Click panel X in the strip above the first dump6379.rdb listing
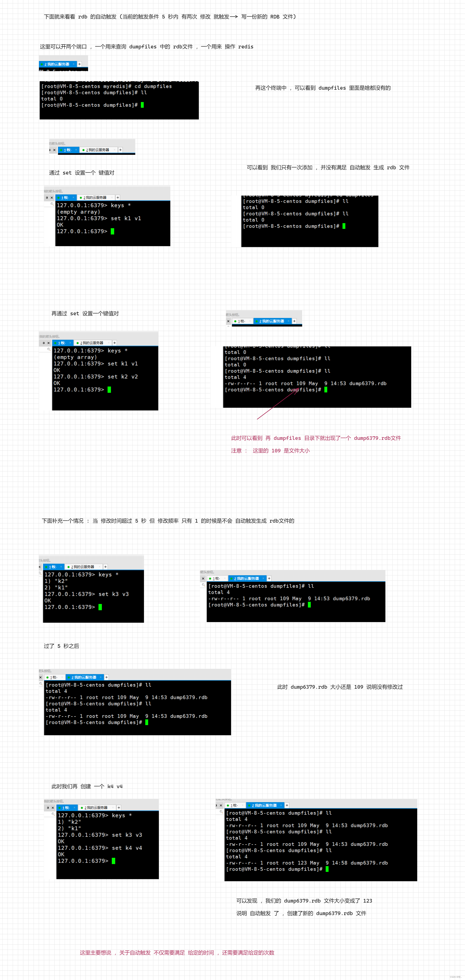The height and width of the screenshot is (980, 465). coord(228,321)
